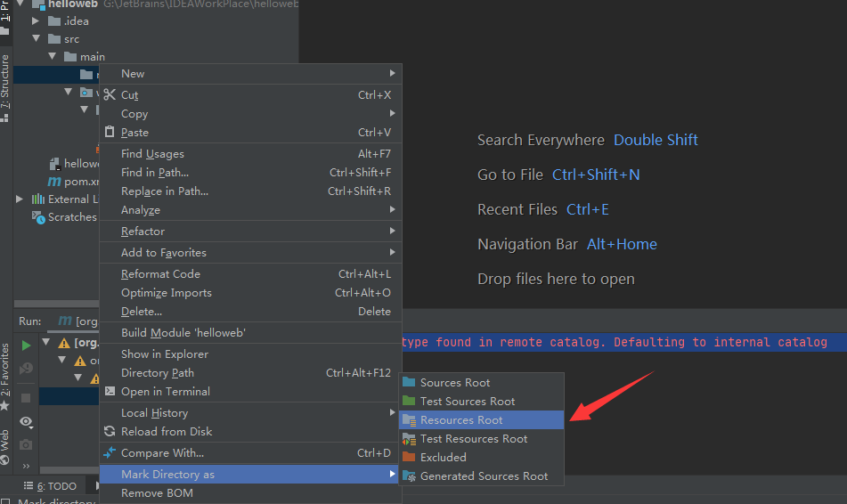Collapse the src folder arrow
Image resolution: width=847 pixels, height=504 pixels.
click(x=36, y=38)
